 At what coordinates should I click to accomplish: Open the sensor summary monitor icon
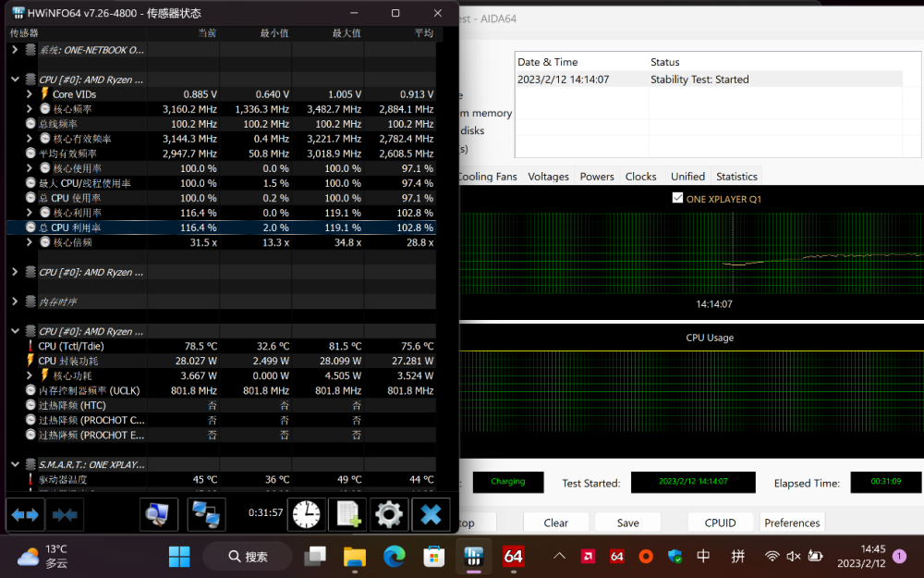pyautogui.click(x=159, y=514)
